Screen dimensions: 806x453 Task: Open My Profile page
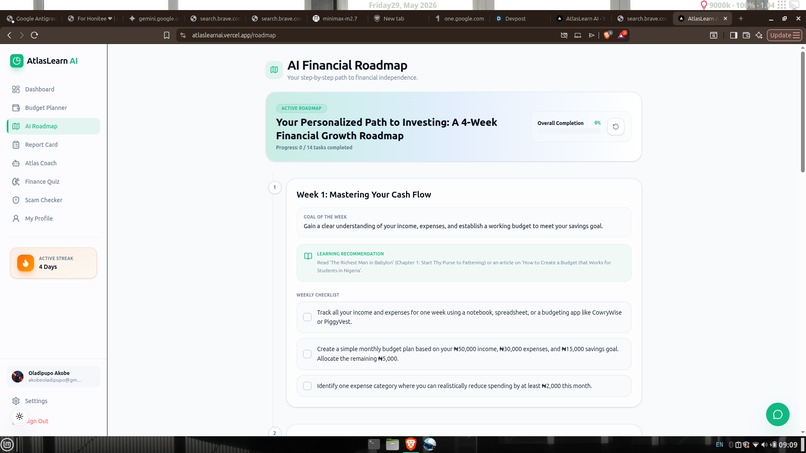click(53, 219)
